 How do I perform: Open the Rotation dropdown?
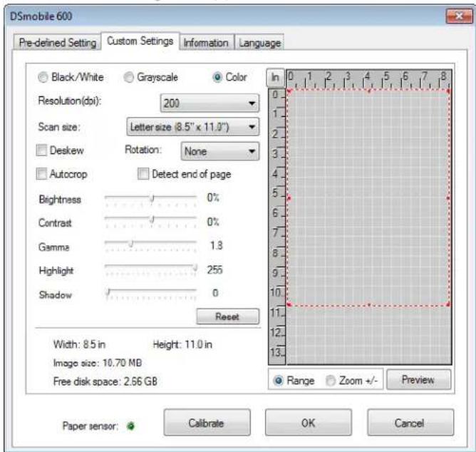[x=220, y=151]
